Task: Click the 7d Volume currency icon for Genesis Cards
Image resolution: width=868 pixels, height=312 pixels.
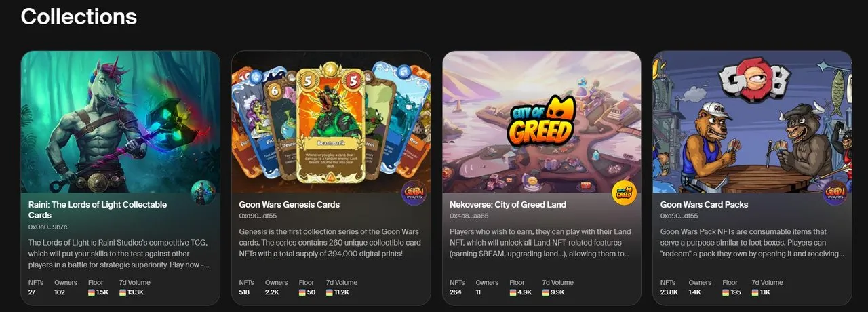Action: coord(330,292)
